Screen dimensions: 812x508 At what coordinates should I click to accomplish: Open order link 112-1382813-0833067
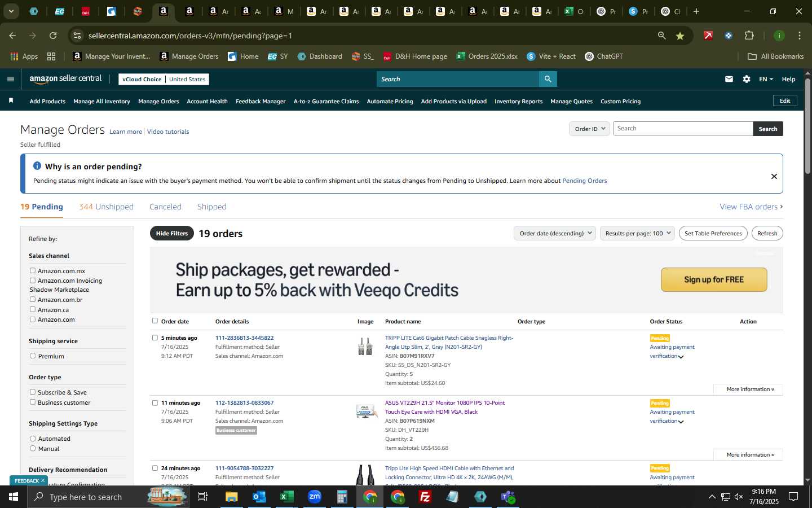coord(244,403)
